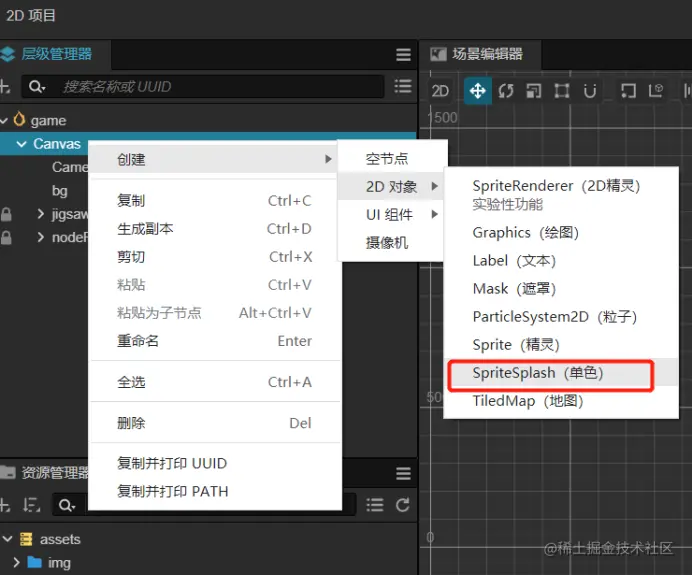
Task: Choose 剪切 from context menu
Action: click(215, 257)
